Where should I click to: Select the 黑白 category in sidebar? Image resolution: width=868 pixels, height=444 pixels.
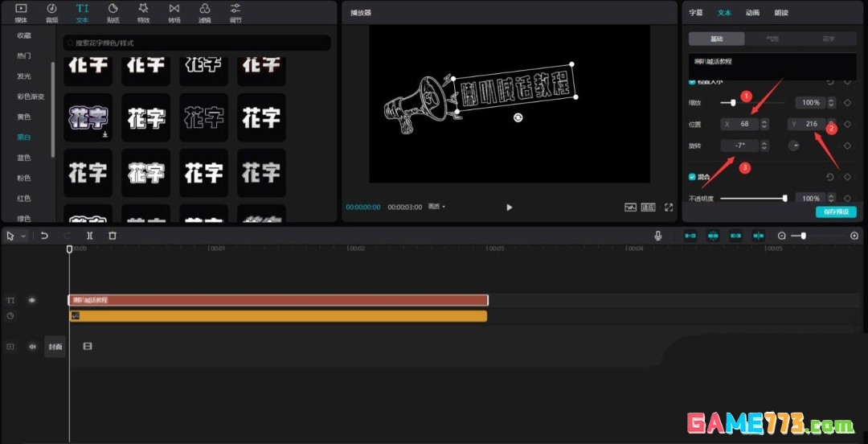(x=24, y=137)
